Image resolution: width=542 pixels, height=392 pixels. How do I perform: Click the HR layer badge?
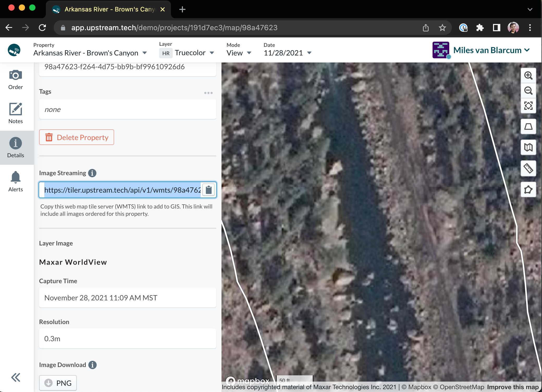pyautogui.click(x=166, y=53)
